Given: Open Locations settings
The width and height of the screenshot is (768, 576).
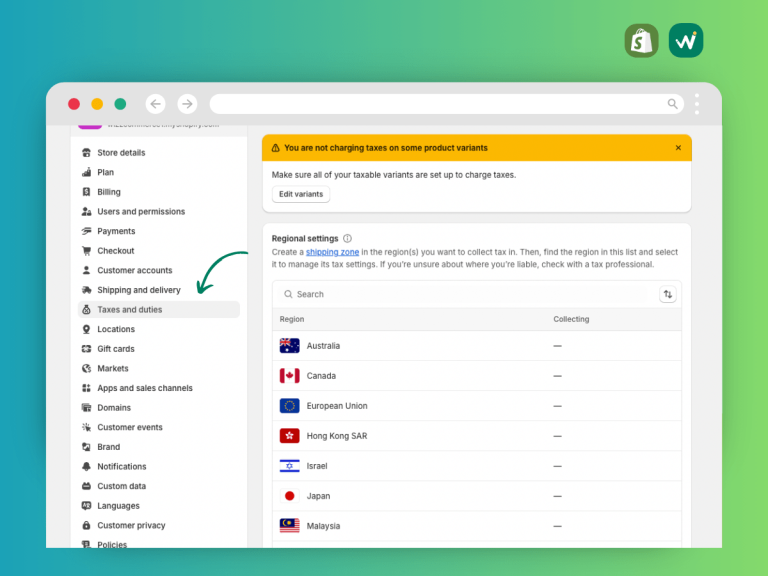Looking at the screenshot, I should [x=159, y=329].
